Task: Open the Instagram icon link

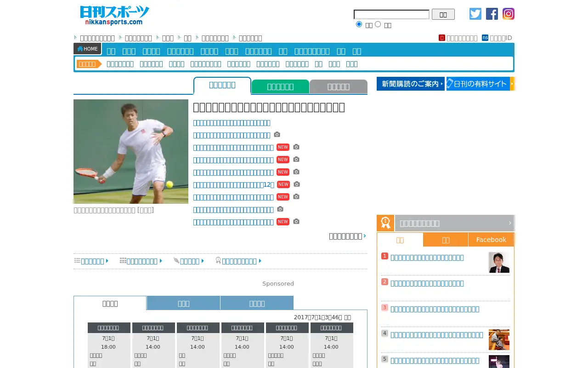Action: click(x=509, y=14)
